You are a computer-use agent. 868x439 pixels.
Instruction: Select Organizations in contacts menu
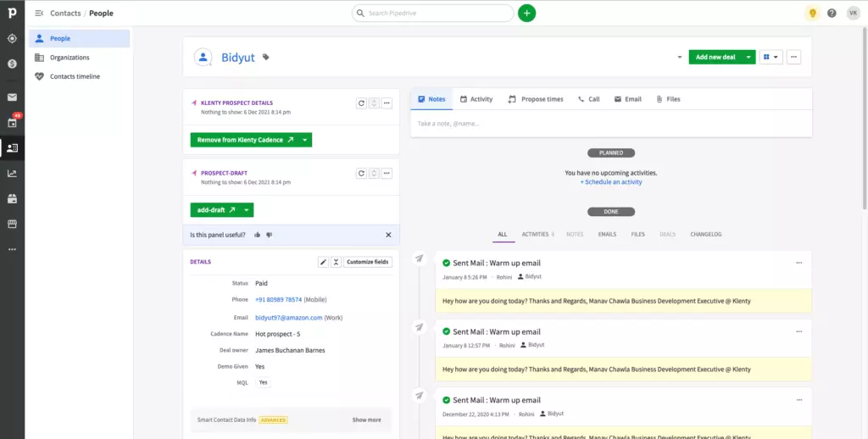(79, 58)
